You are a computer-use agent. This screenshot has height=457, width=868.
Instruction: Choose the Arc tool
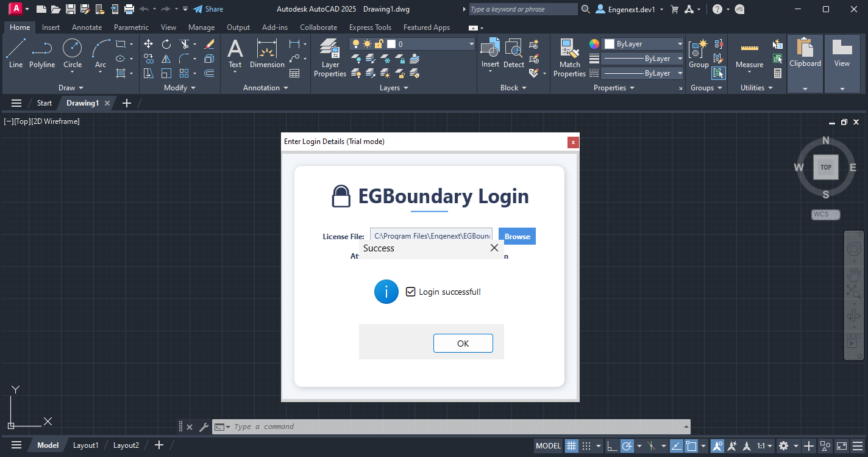pyautogui.click(x=101, y=54)
